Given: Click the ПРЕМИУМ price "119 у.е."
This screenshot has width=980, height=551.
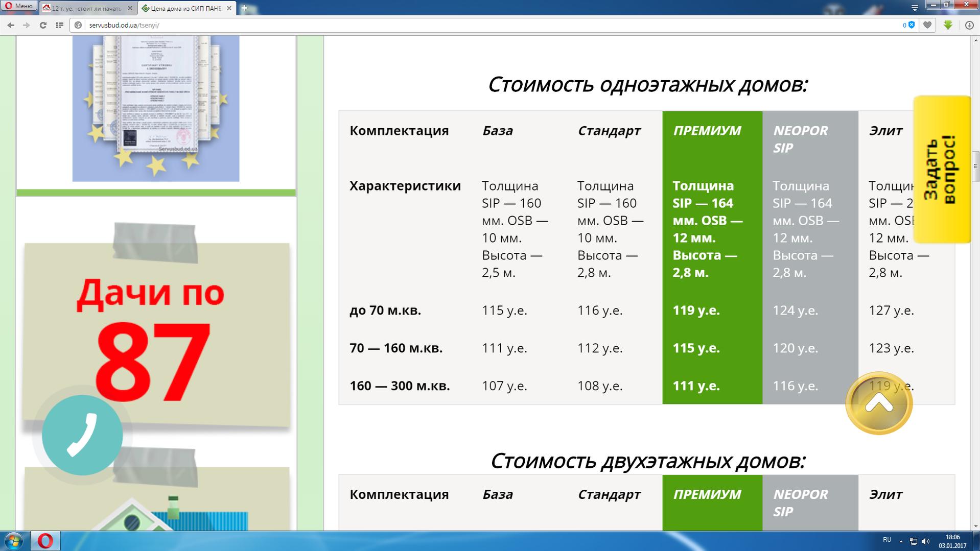Looking at the screenshot, I should click(x=696, y=310).
